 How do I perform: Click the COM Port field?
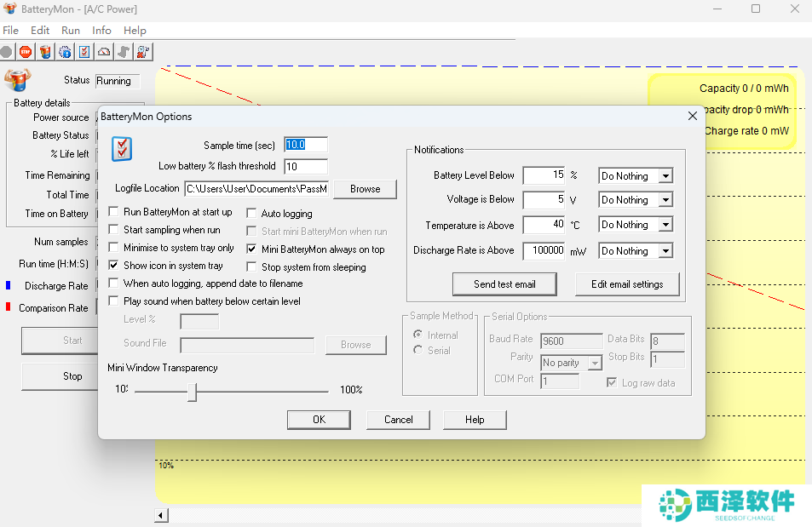pyautogui.click(x=560, y=381)
